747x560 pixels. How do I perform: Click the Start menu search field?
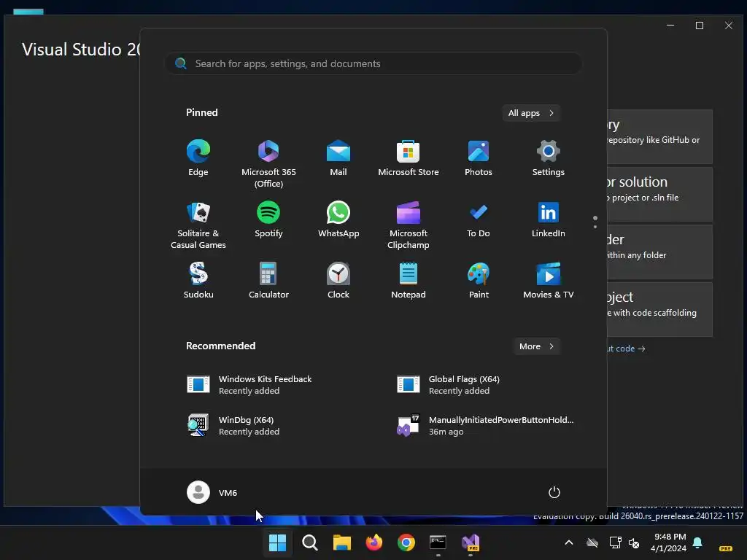[373, 64]
